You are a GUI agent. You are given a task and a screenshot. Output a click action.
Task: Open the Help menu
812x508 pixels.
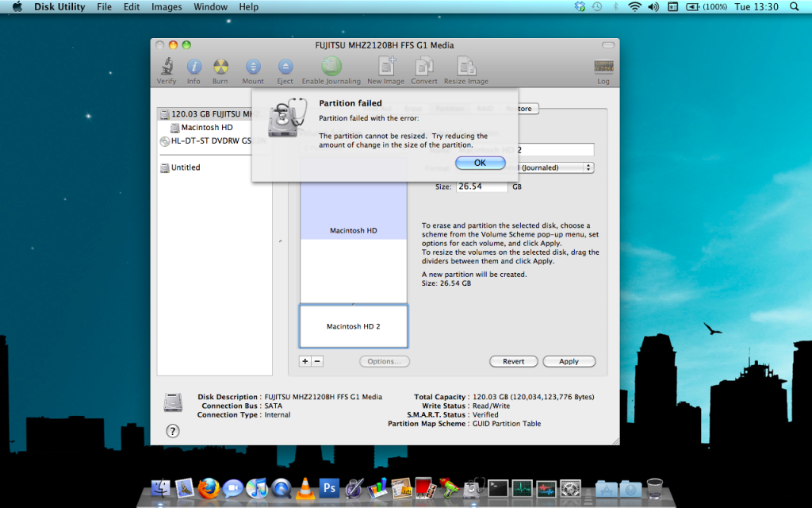[248, 6]
